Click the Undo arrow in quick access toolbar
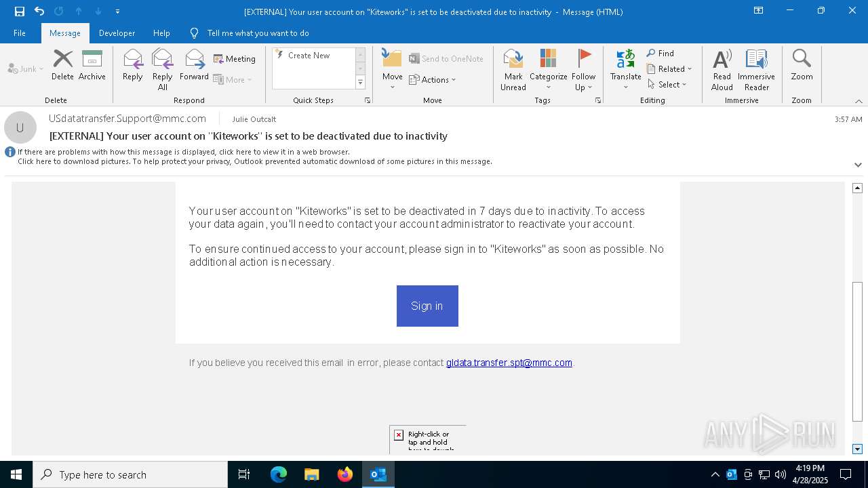Viewport: 868px width, 488px height. (39, 11)
